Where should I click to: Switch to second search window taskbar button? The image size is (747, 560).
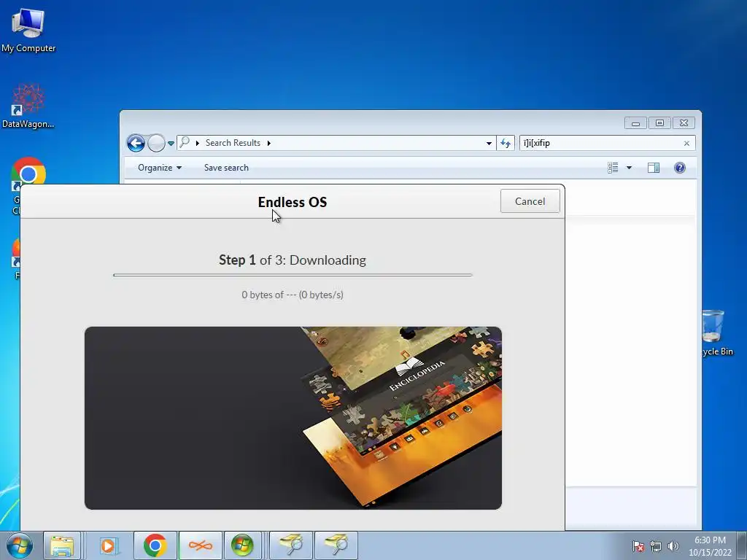click(336, 545)
